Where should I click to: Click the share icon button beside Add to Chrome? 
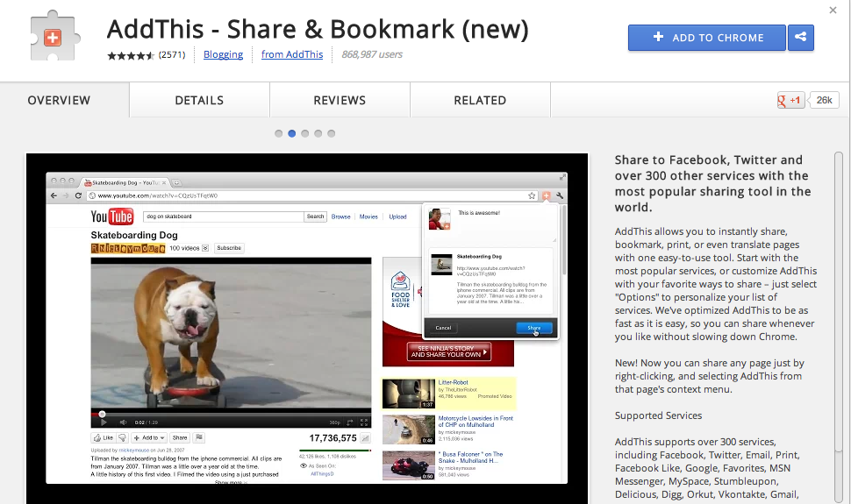coord(800,38)
